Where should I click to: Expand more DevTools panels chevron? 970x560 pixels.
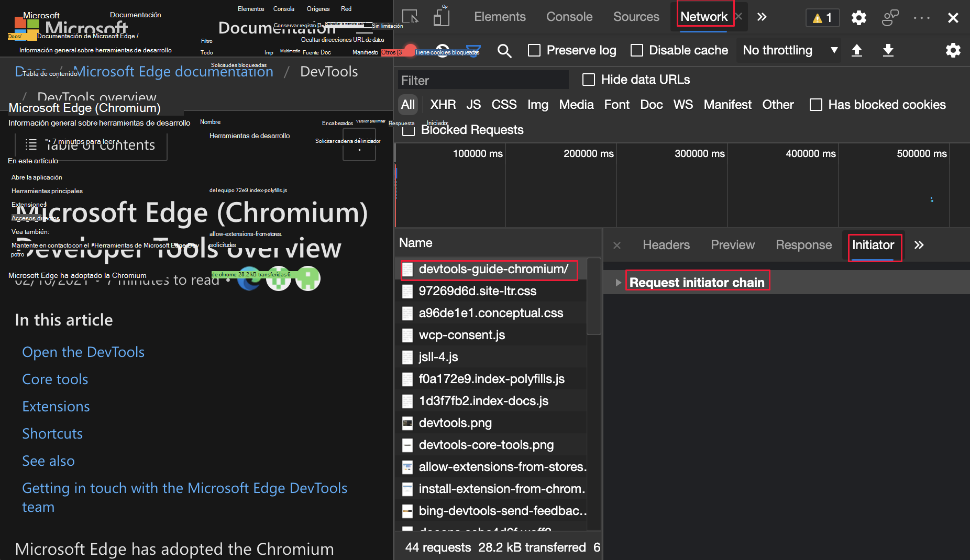coord(762,17)
